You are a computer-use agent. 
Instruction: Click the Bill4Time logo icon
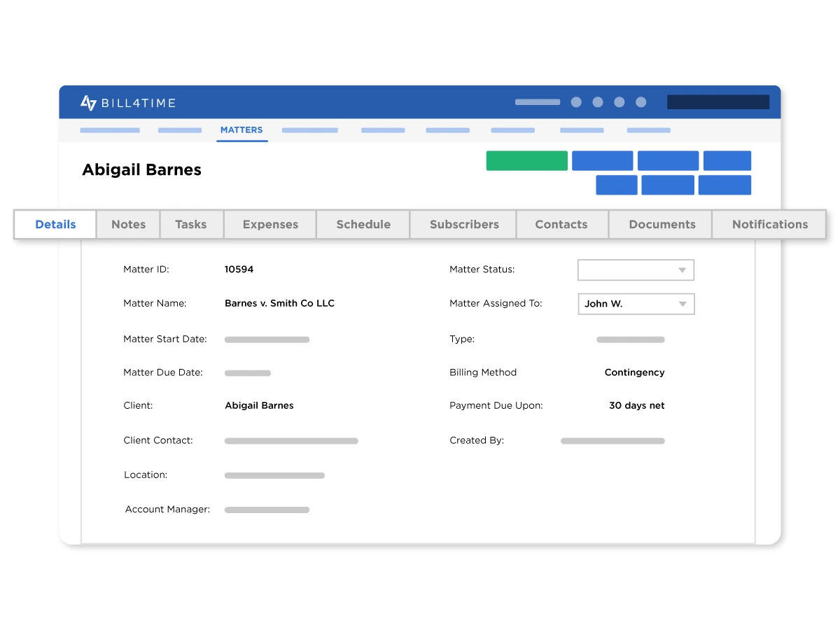88,103
